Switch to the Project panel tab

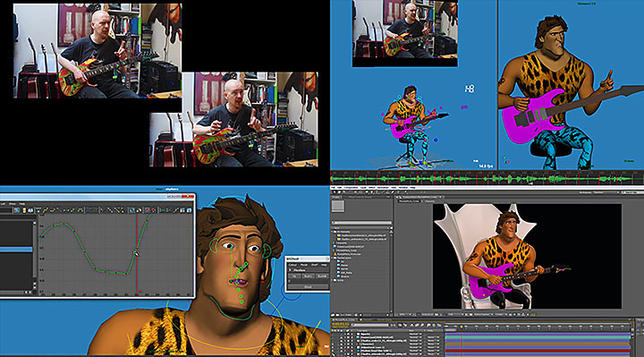[335, 197]
